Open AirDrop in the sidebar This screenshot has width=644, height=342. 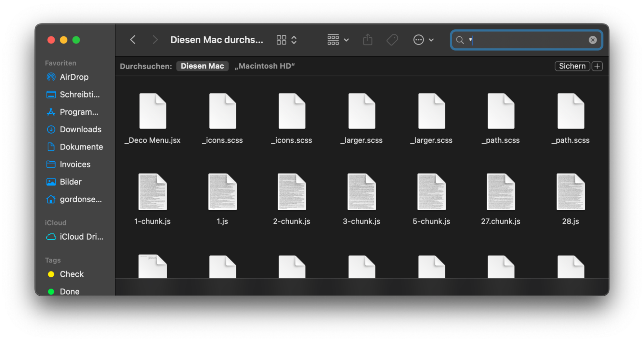pyautogui.click(x=74, y=77)
